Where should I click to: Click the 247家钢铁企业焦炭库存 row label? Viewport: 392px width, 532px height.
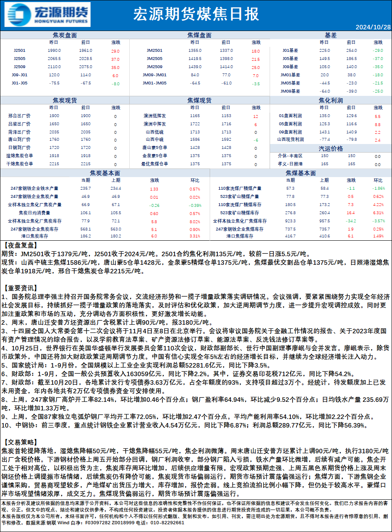point(35,229)
